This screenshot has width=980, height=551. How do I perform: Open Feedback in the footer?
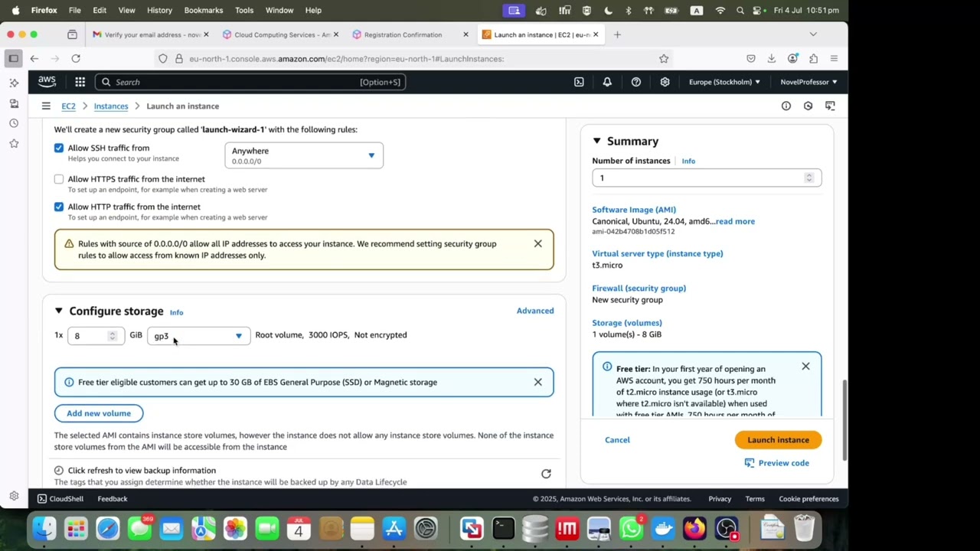pos(113,499)
